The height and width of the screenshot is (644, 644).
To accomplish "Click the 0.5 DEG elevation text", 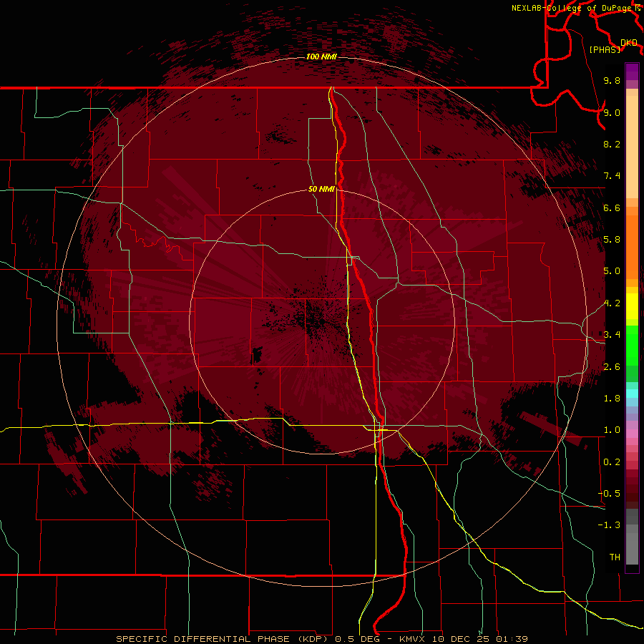I will click(x=357, y=639).
